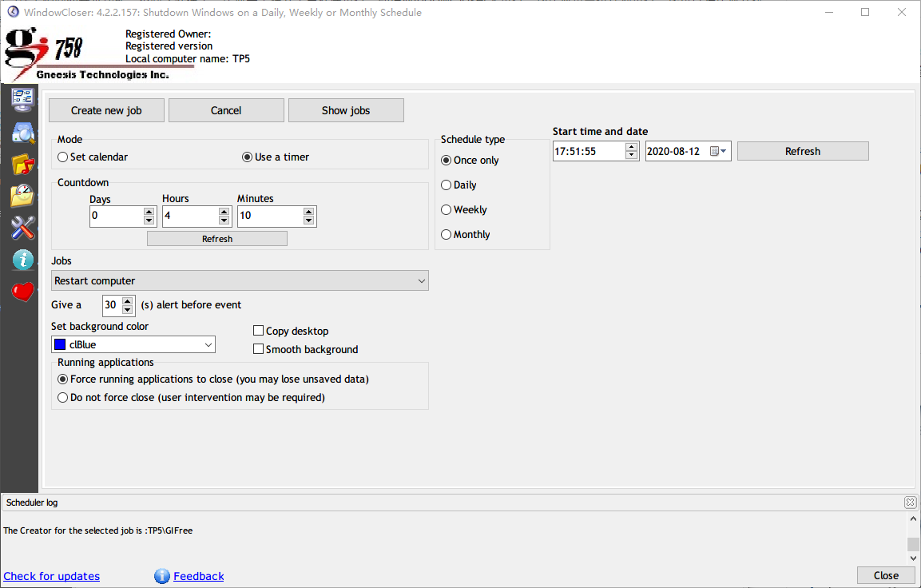Click the start time field showing 17:51:55
This screenshot has height=588, width=921.
pos(590,152)
